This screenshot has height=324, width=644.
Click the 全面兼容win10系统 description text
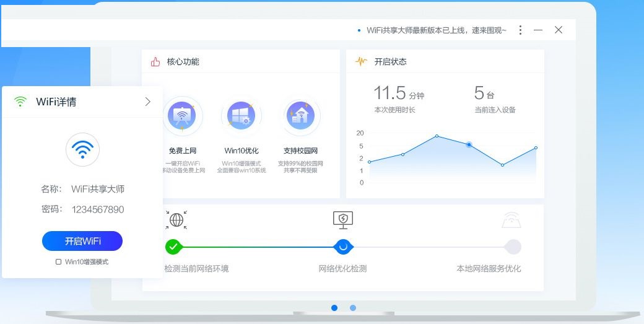(241, 170)
